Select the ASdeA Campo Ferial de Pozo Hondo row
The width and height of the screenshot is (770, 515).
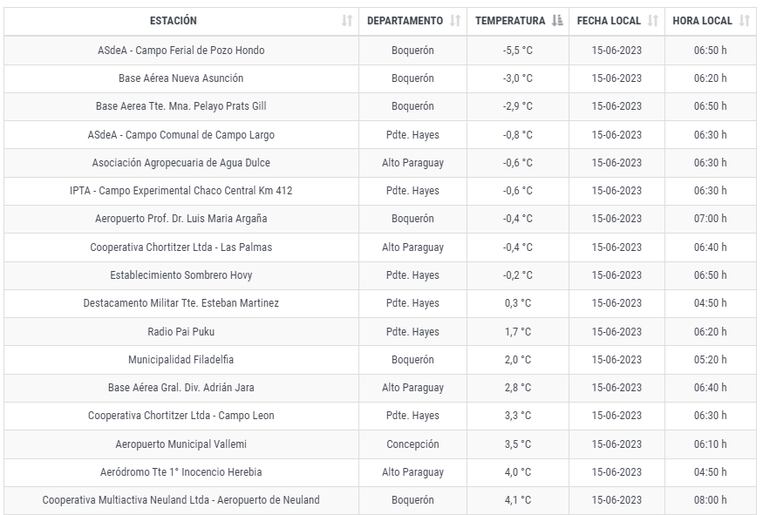[x=181, y=50]
